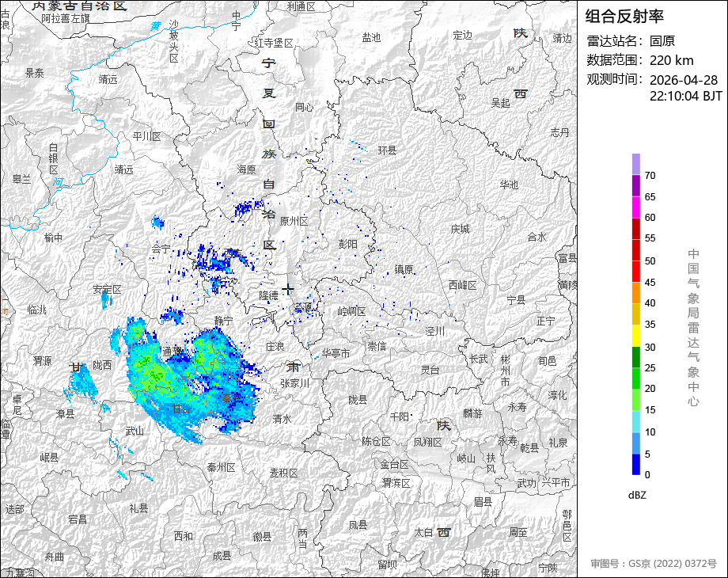Click the 平川区 place label
The width and height of the screenshot is (728, 578).
click(x=146, y=136)
